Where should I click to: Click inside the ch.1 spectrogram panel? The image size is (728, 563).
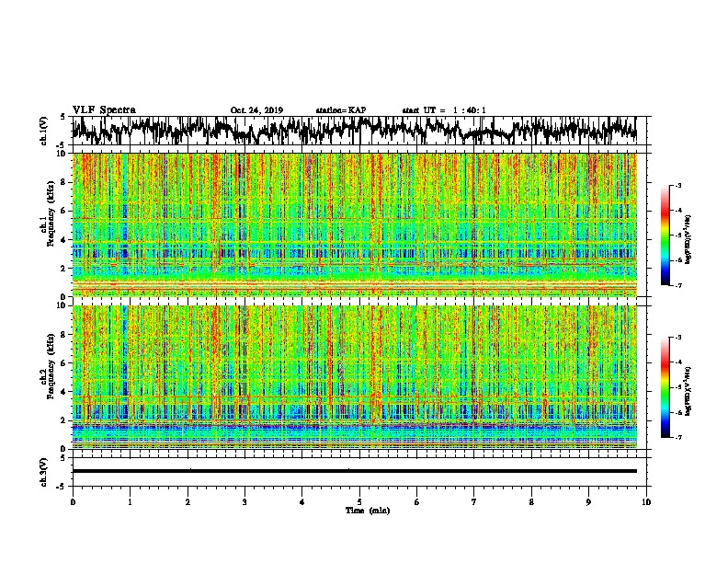355,224
